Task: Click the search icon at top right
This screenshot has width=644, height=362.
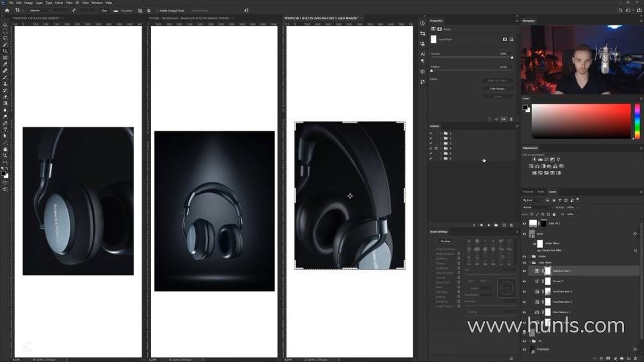Action: point(620,10)
